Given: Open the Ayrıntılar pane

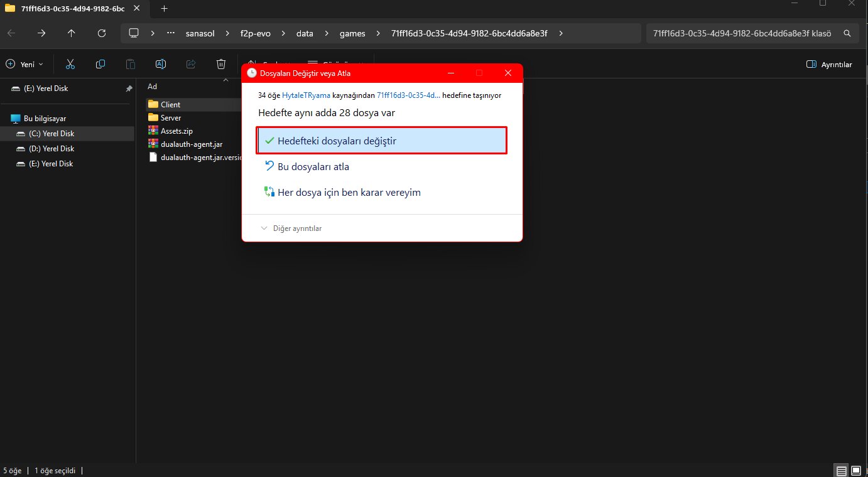Looking at the screenshot, I should [x=828, y=63].
